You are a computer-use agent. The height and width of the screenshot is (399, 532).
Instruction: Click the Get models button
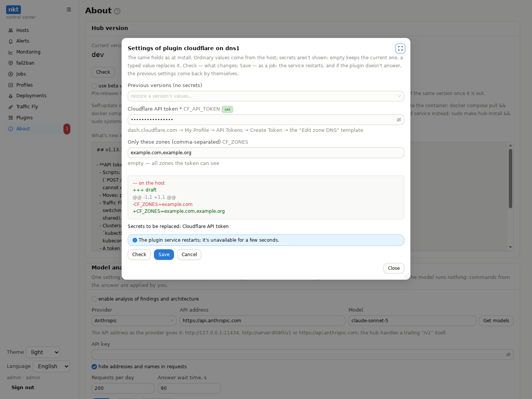click(x=496, y=321)
